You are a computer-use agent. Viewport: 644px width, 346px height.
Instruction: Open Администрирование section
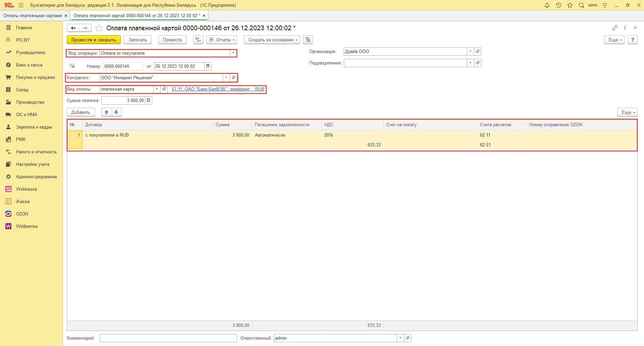[37, 177]
